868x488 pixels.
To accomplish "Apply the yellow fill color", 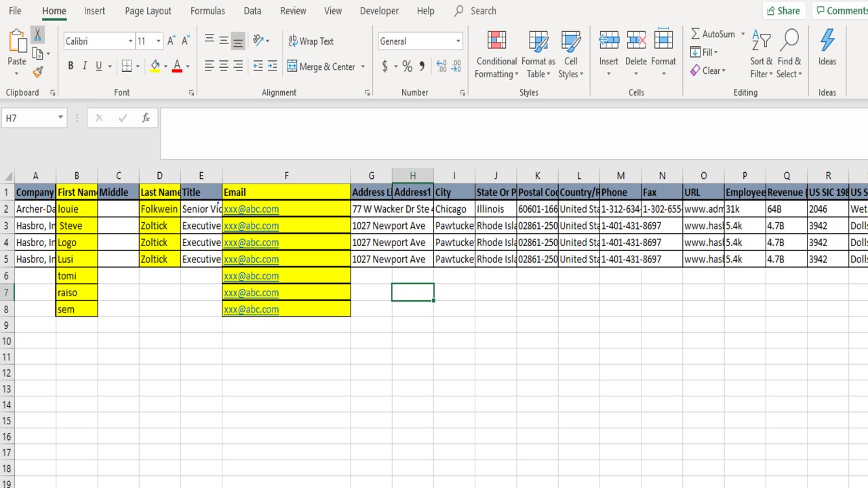I will point(155,66).
